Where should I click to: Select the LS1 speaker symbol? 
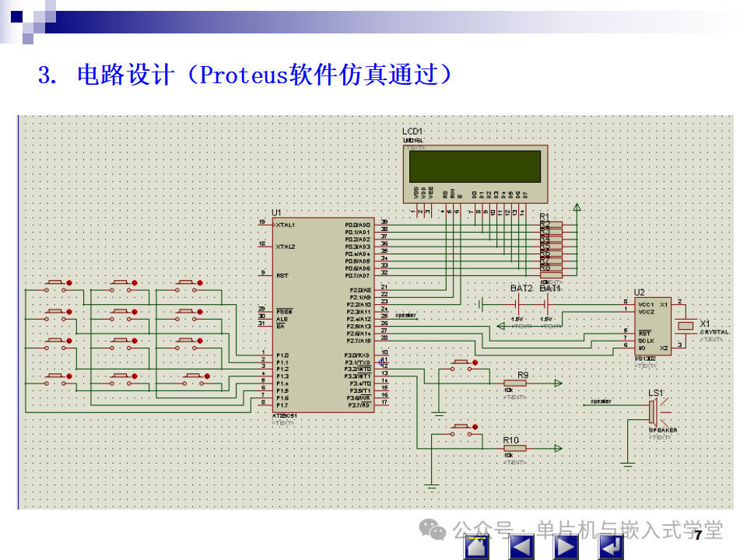tap(659, 411)
